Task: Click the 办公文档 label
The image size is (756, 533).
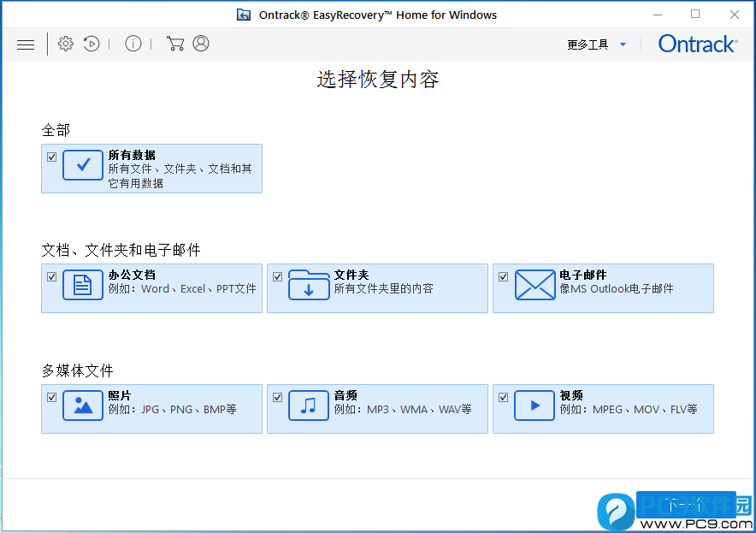Action: click(132, 275)
